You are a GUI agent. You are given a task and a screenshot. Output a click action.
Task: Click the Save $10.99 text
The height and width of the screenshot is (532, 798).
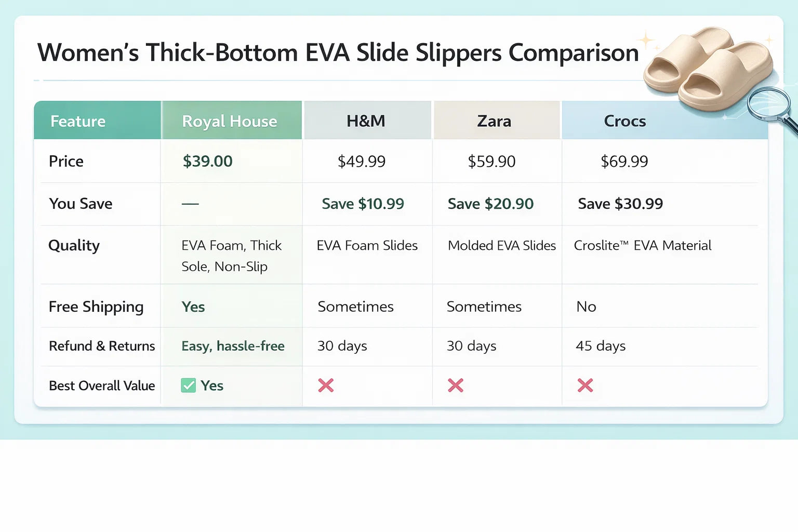(363, 204)
